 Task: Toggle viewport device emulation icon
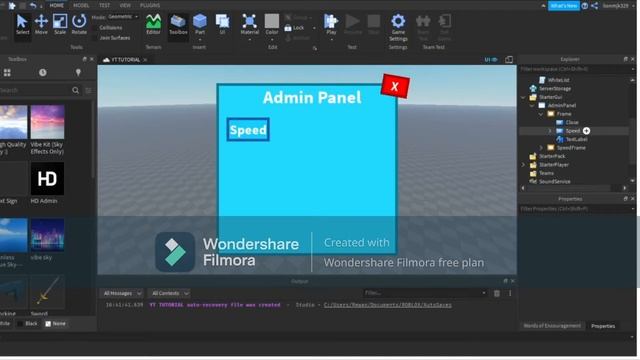[509, 60]
